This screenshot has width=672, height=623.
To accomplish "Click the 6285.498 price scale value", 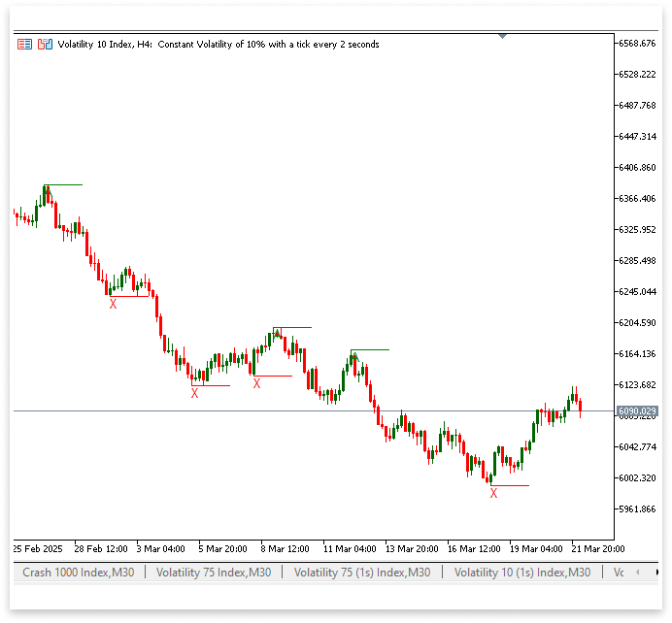I will tap(637, 261).
